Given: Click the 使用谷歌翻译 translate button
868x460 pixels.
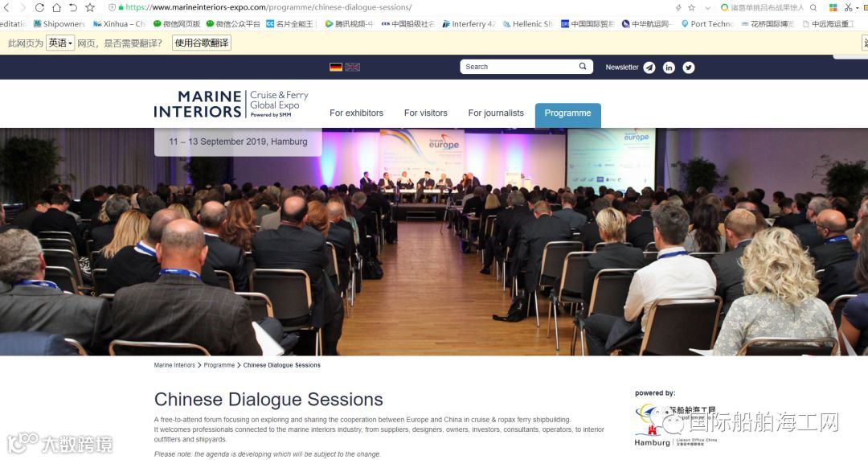Looking at the screenshot, I should [202, 43].
